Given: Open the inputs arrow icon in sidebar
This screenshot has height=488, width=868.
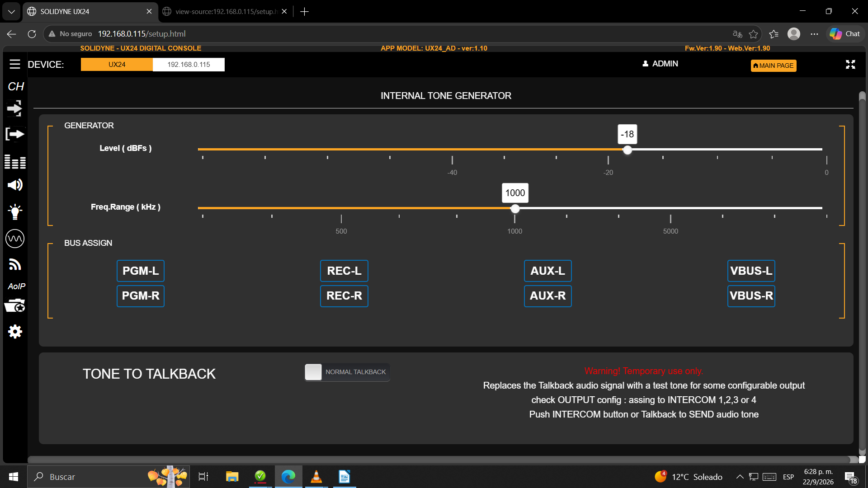Looking at the screenshot, I should pyautogui.click(x=15, y=108).
